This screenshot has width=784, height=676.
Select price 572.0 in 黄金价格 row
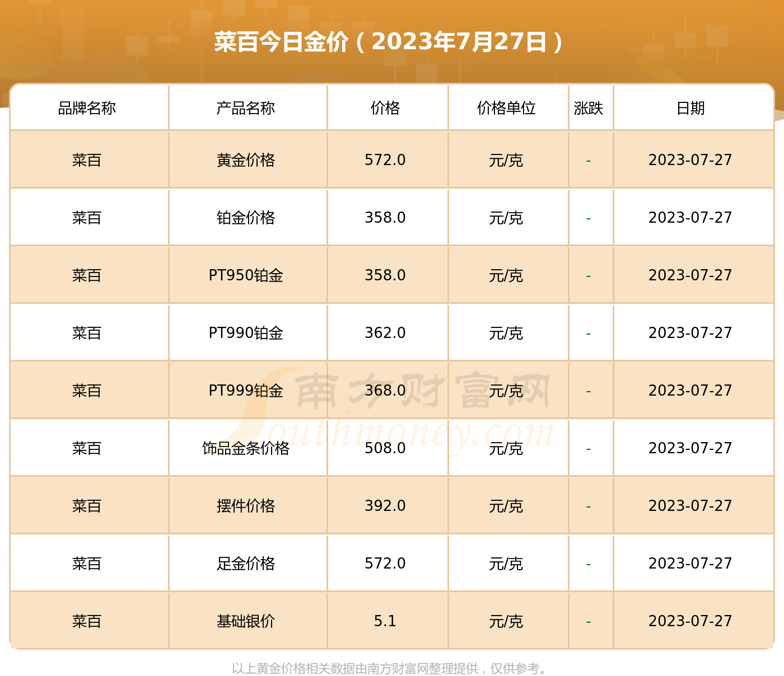(385, 160)
